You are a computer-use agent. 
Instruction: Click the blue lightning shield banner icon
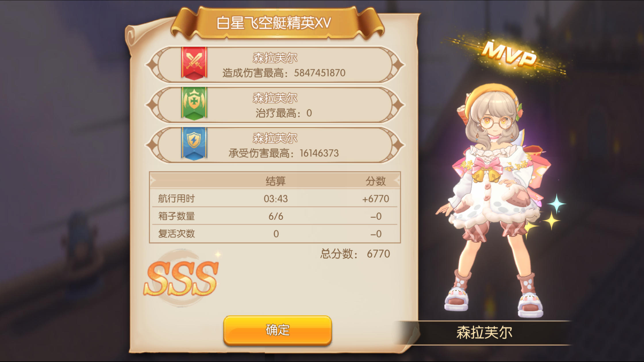(194, 144)
